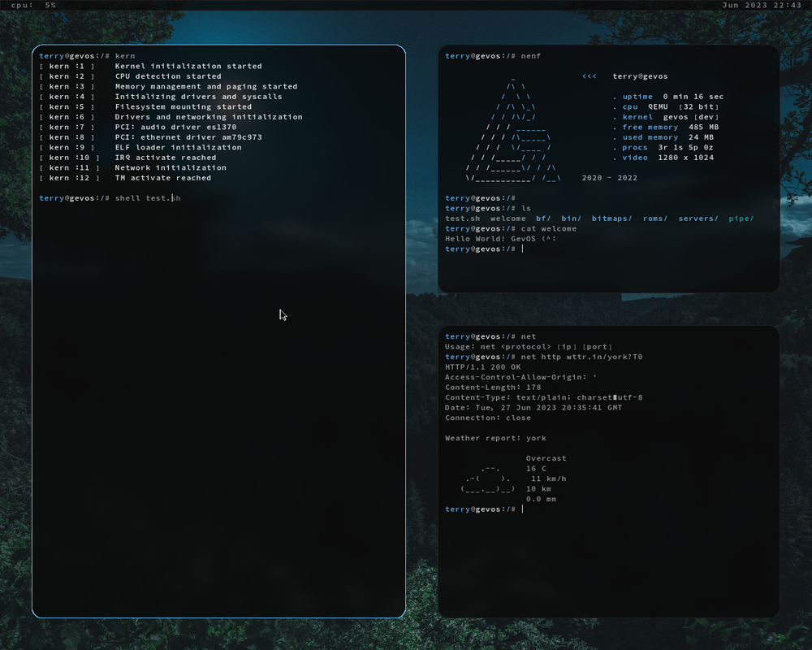
Task: Click 'test.sh' in ls output
Action: [463, 219]
